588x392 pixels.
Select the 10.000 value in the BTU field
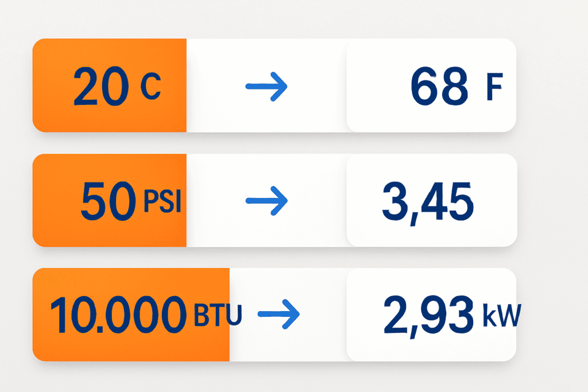[x=118, y=315]
